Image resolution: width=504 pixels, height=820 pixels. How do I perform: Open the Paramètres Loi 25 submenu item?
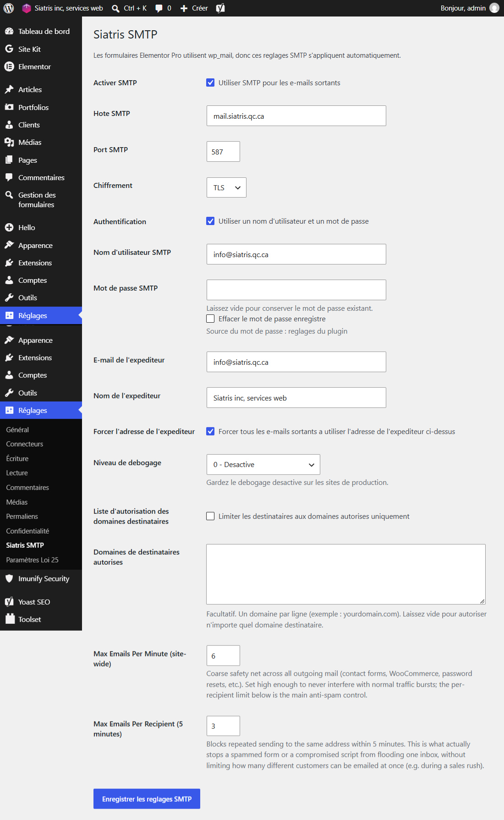point(32,560)
